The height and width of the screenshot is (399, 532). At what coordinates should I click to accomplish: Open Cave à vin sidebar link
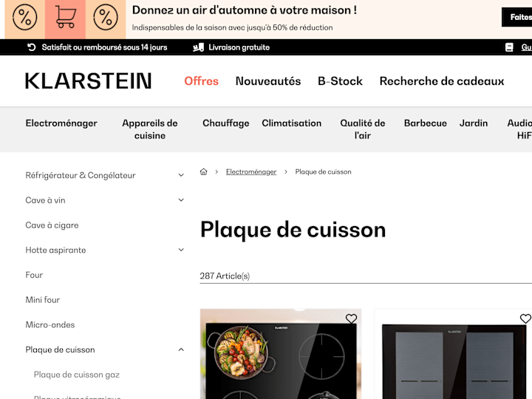(x=45, y=200)
